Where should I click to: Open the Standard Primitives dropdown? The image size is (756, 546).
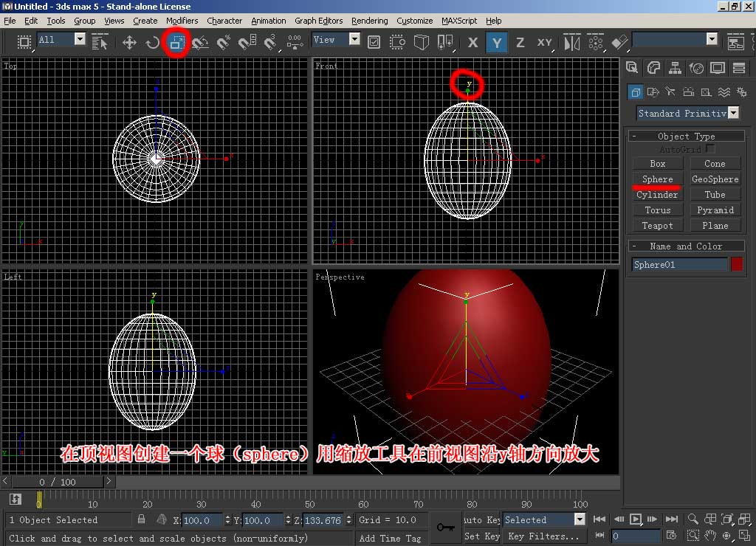(688, 113)
